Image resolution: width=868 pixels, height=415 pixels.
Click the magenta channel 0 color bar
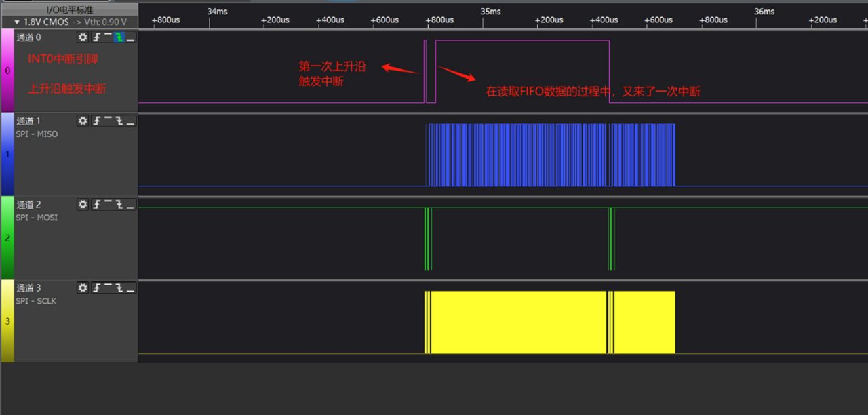7,71
